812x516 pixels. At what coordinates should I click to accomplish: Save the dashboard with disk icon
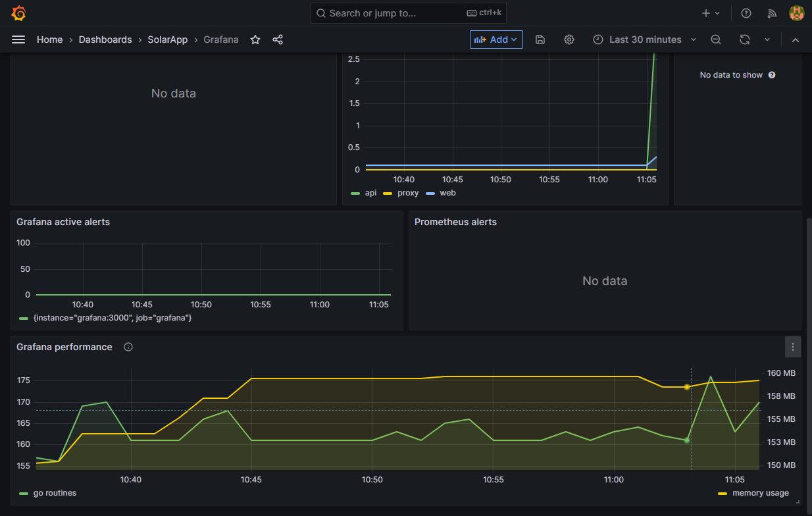(x=540, y=39)
